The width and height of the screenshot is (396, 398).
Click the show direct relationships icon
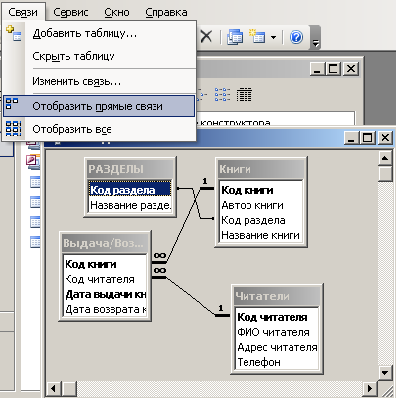pyautogui.click(x=12, y=103)
